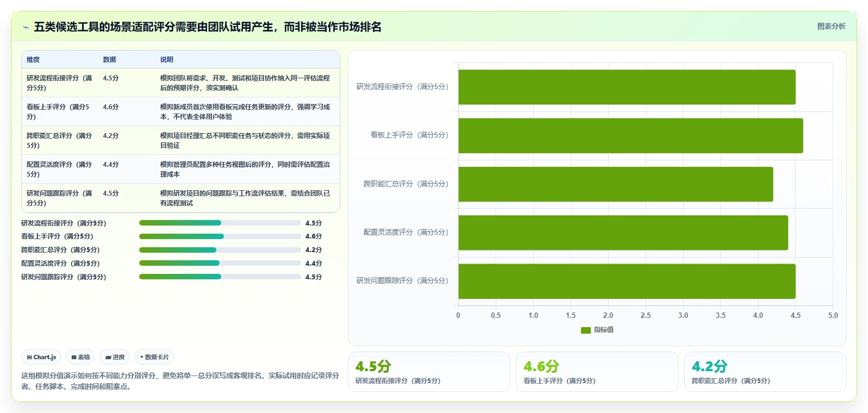
Task: Click the 看板上手评分 progress bar
Action: (220, 236)
